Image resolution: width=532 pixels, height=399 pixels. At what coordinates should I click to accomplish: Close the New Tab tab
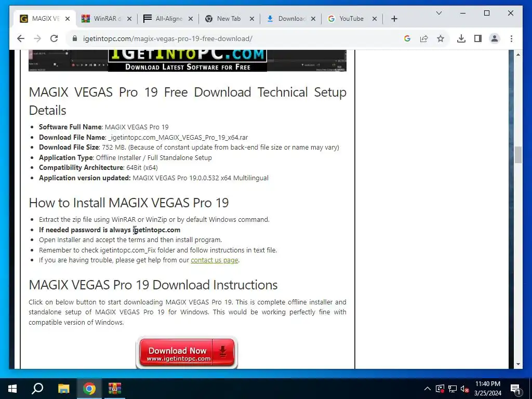point(252,19)
